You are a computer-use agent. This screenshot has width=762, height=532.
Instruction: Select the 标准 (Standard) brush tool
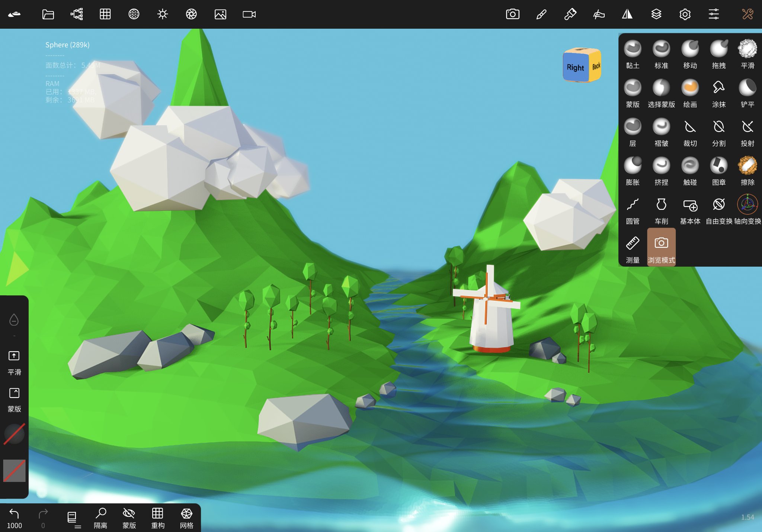(661, 54)
